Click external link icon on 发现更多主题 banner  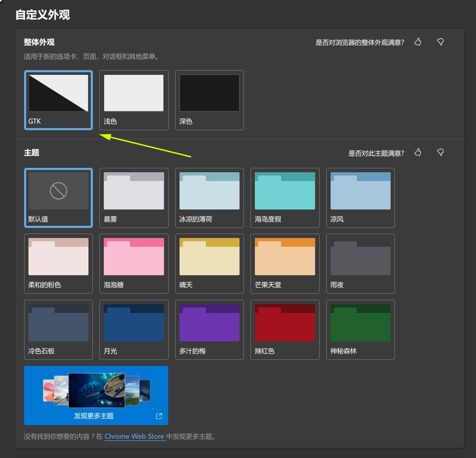(159, 416)
